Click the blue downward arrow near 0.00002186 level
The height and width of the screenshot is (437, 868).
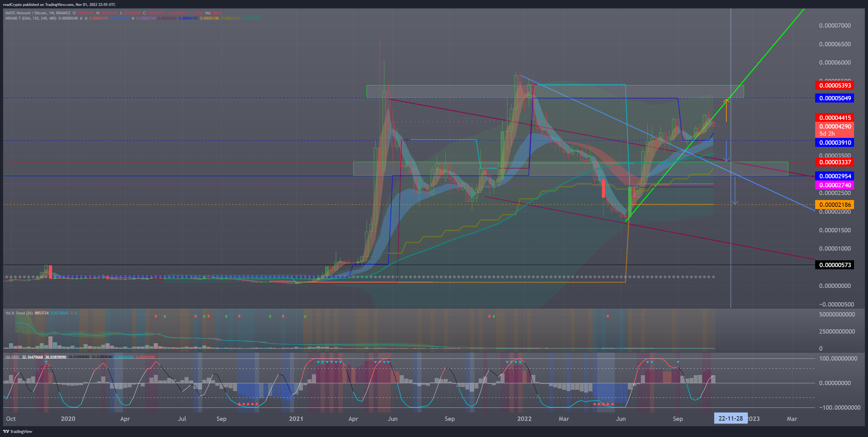[x=735, y=190]
